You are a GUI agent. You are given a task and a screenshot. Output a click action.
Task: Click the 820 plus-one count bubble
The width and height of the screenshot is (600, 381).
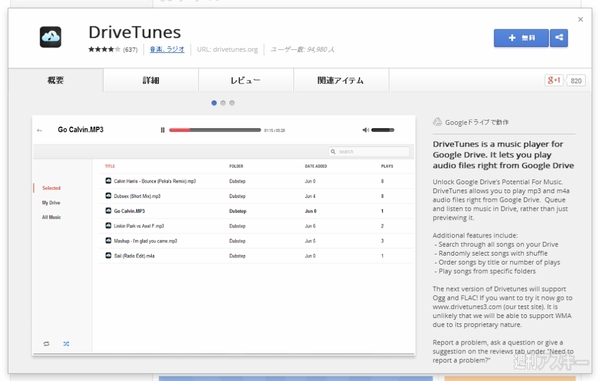coord(576,81)
